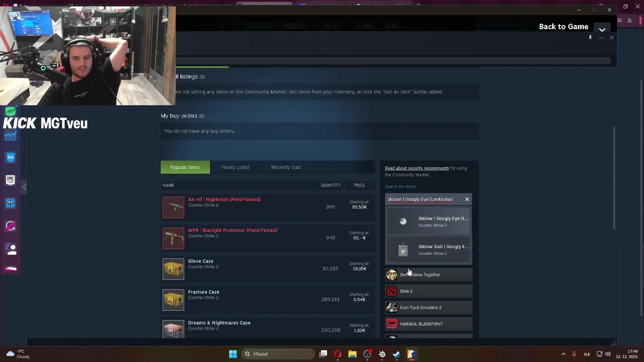Click the QUANTITY column header
The width and height of the screenshot is (644, 362).
point(331,186)
